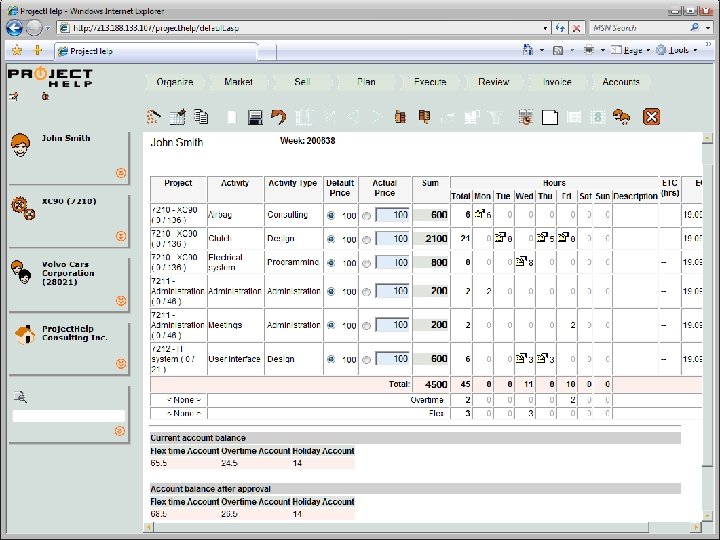Screen dimensions: 720x540
Task: Click the IE Refresh button
Action: (560, 28)
